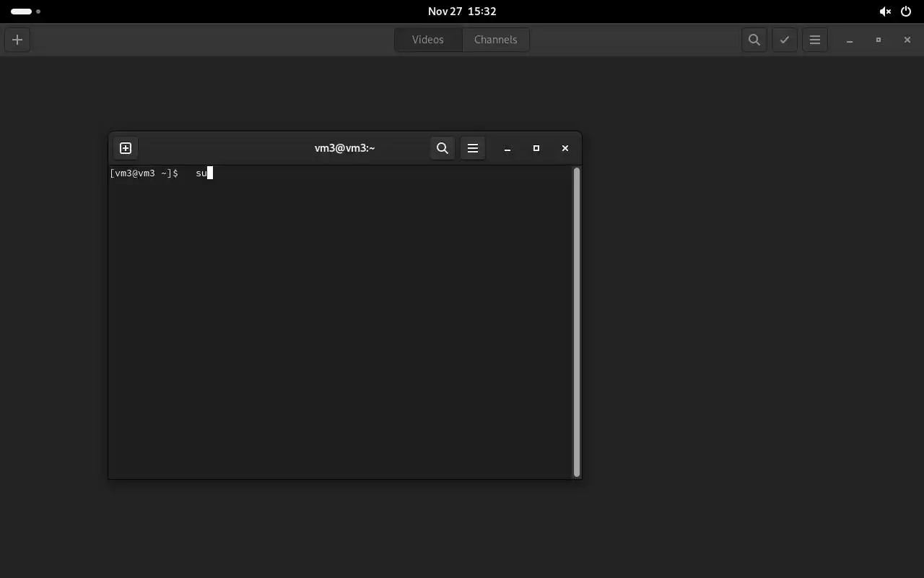Viewport: 924px width, 578px height.
Task: Close the terminal window
Action: (x=565, y=148)
